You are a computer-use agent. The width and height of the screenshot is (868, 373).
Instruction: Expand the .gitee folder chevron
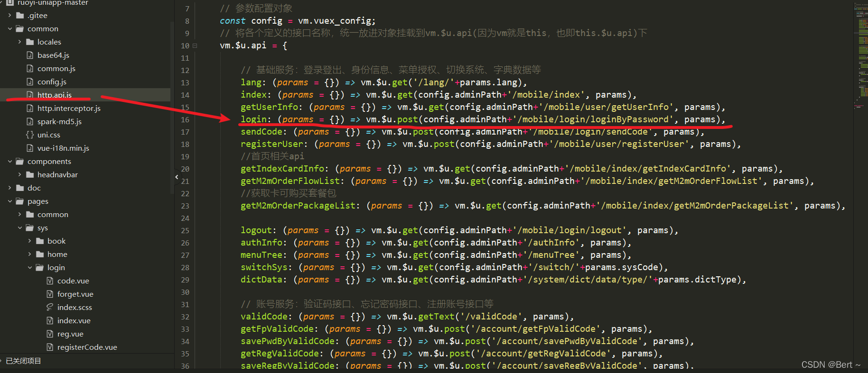pyautogui.click(x=9, y=16)
